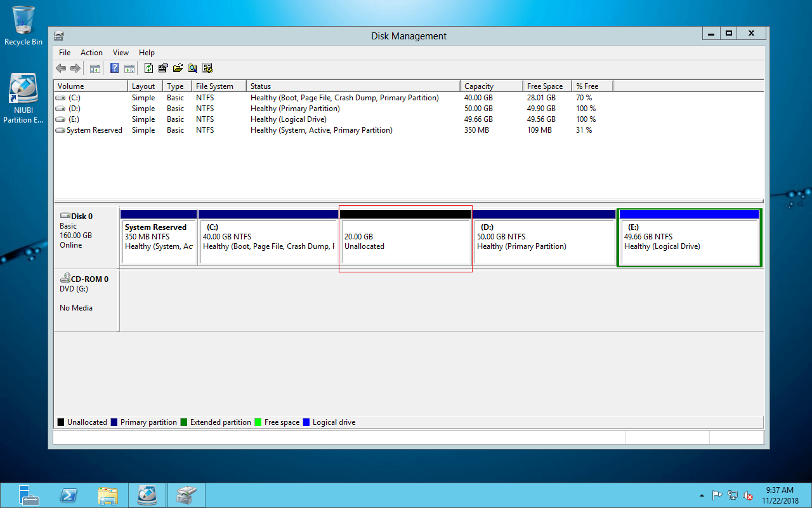Click the muted speaker tray icon
812x508 pixels.
[x=748, y=495]
